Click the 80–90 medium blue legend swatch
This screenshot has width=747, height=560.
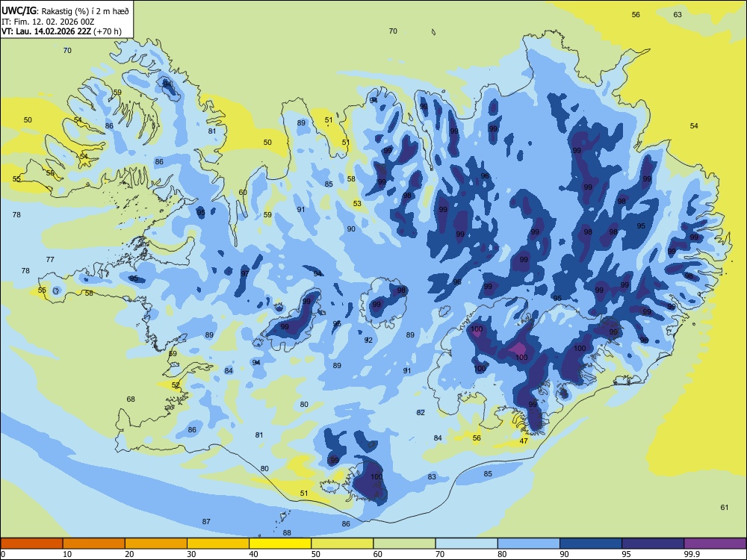[529, 544]
